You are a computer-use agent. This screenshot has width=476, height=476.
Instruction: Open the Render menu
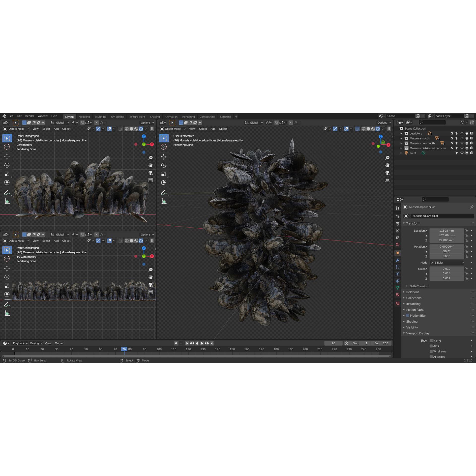point(30,116)
